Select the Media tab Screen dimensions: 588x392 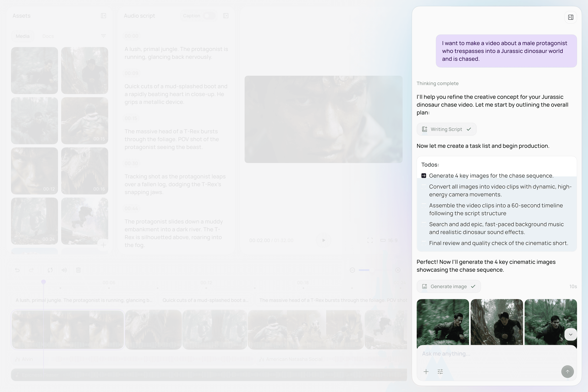pos(22,36)
